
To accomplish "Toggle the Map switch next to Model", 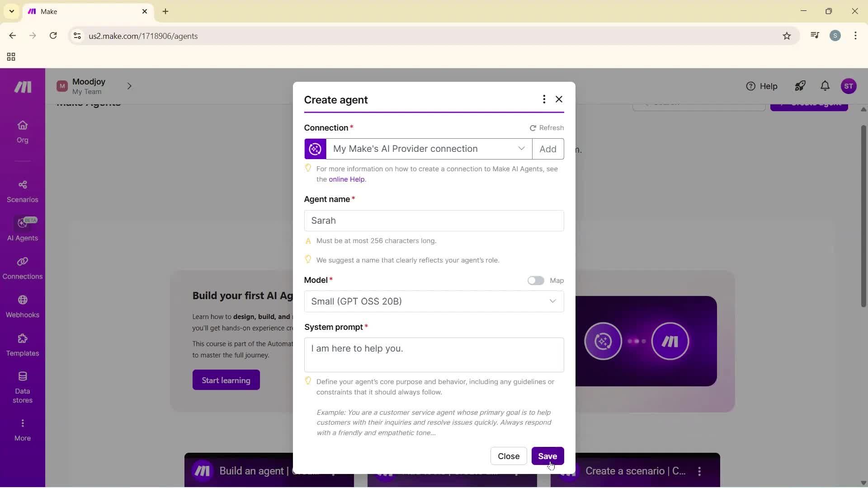I will (x=536, y=280).
